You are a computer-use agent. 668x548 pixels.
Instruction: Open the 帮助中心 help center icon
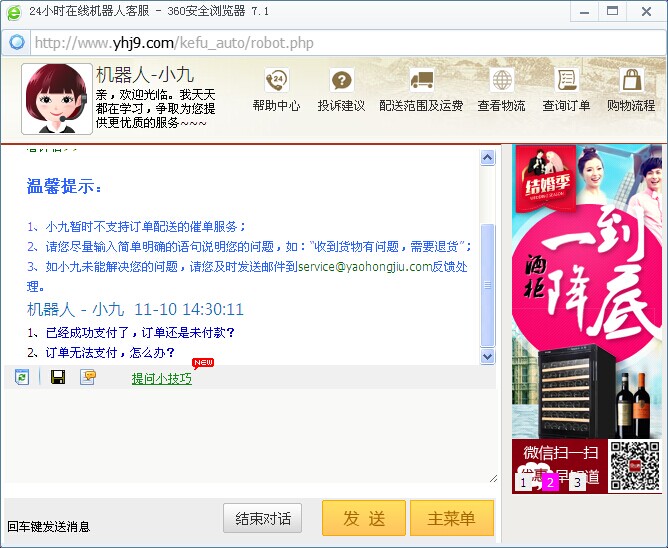(276, 80)
